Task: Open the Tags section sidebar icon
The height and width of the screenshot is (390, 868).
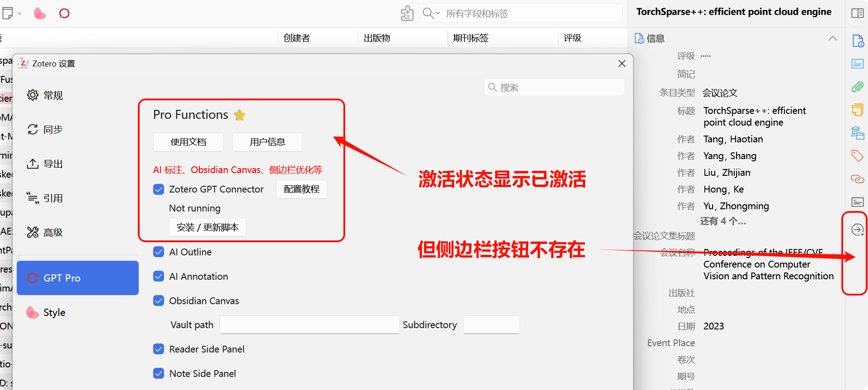Action: [857, 156]
